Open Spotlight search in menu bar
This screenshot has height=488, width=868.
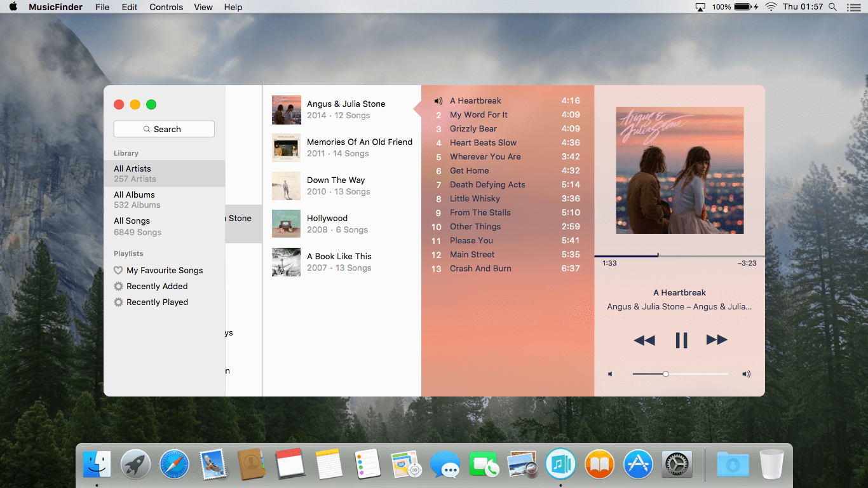[x=832, y=7]
